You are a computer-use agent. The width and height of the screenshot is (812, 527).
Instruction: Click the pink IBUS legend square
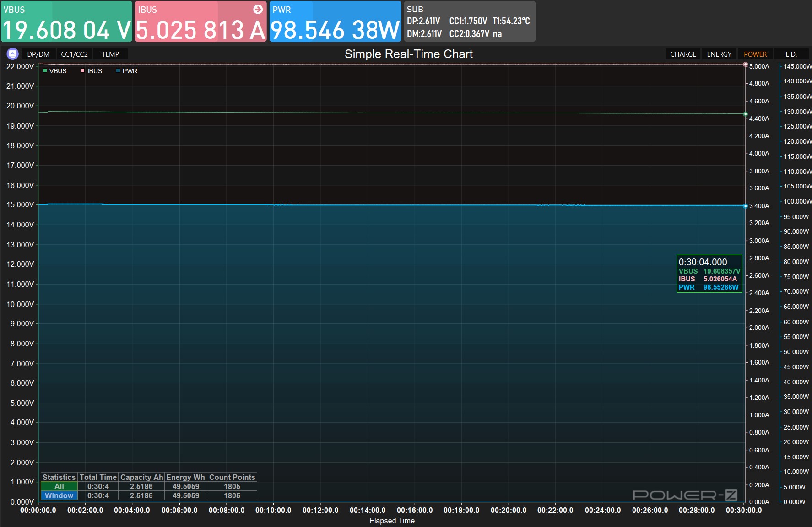pos(83,71)
